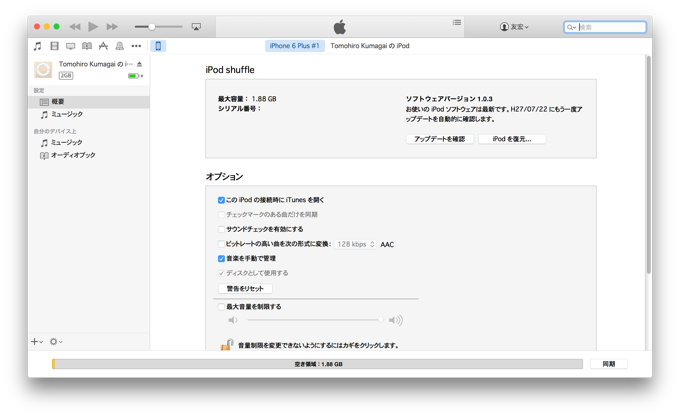
Task: Enable 最大音量を制限する checkbox
Action: click(221, 307)
